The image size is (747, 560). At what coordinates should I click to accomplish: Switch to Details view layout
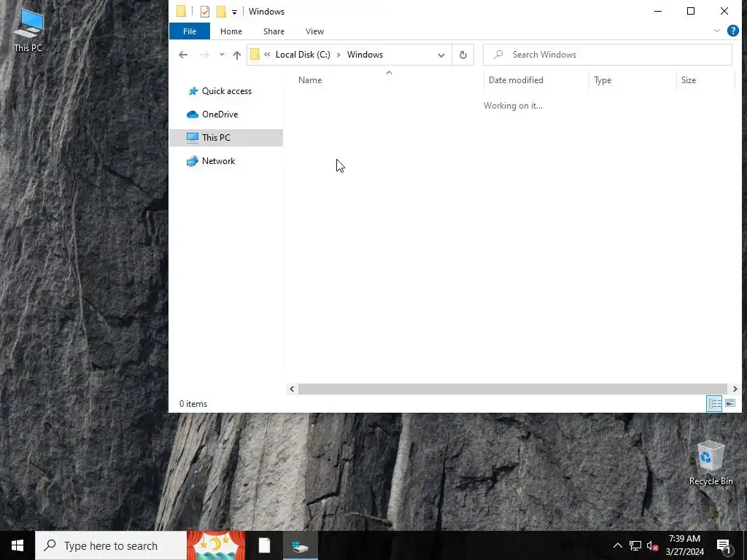714,403
